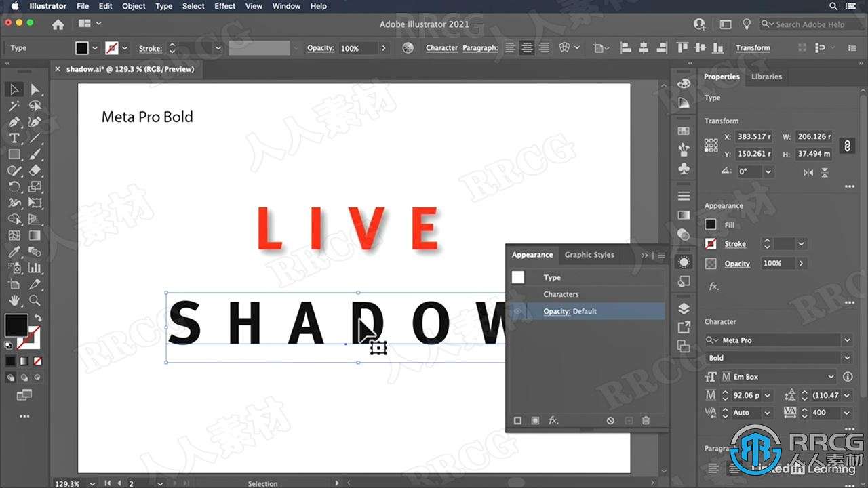Select the Hand tool
This screenshot has width=868, height=488.
pos(14,301)
